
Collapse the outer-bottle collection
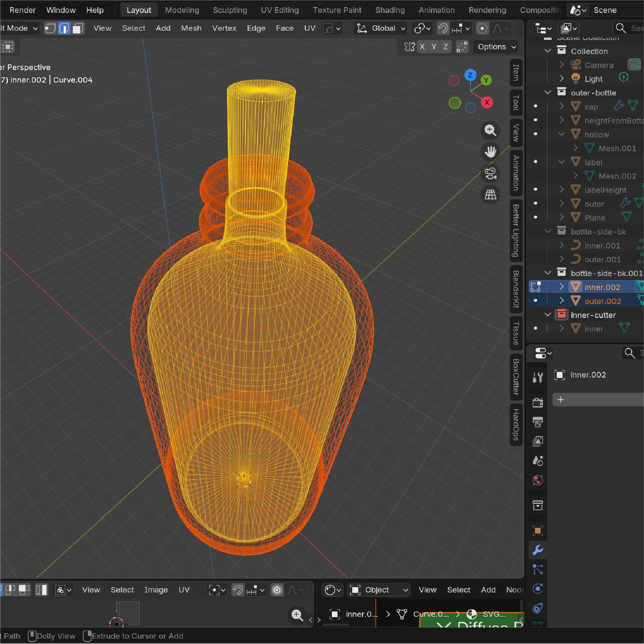pos(548,92)
